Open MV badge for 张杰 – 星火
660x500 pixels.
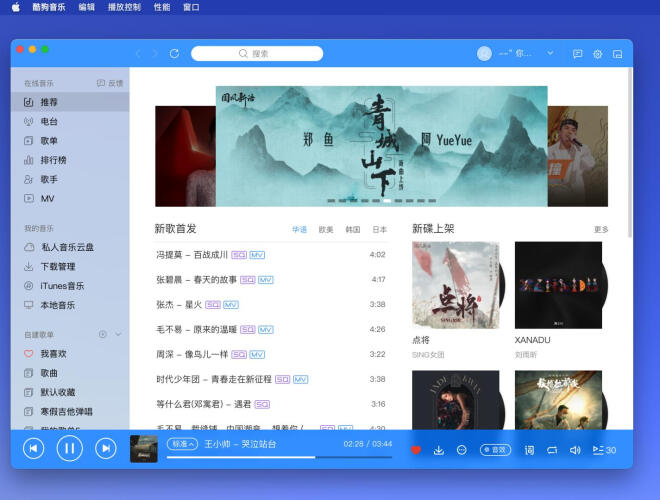click(231, 305)
